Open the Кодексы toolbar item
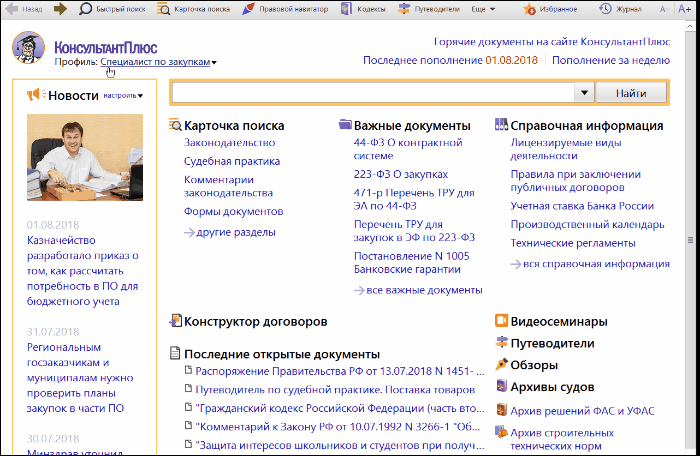The image size is (700, 456). [x=362, y=9]
